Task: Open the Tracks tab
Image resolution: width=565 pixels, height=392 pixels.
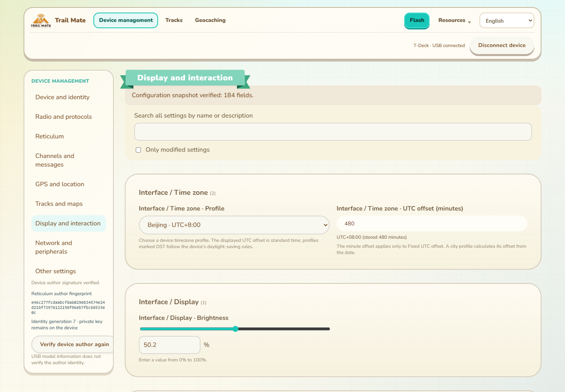Action: coord(174,20)
